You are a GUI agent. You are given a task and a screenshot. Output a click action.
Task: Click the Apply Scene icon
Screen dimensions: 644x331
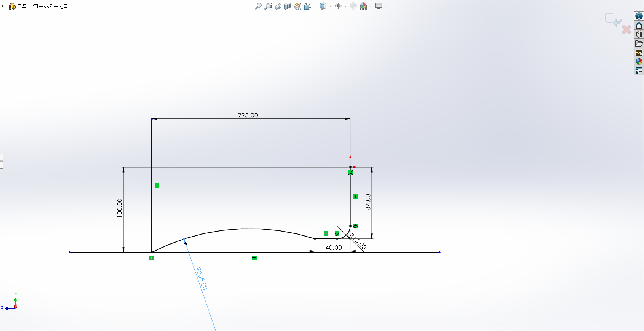click(363, 6)
